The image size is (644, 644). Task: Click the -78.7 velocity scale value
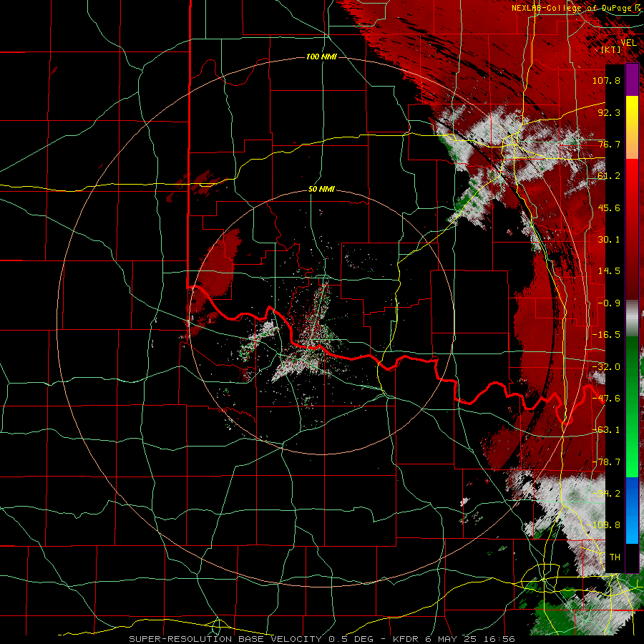[606, 462]
